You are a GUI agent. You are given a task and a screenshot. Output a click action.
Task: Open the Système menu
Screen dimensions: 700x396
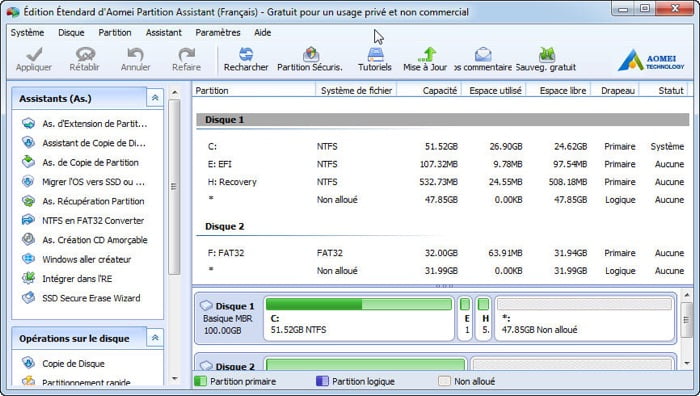[x=27, y=33]
